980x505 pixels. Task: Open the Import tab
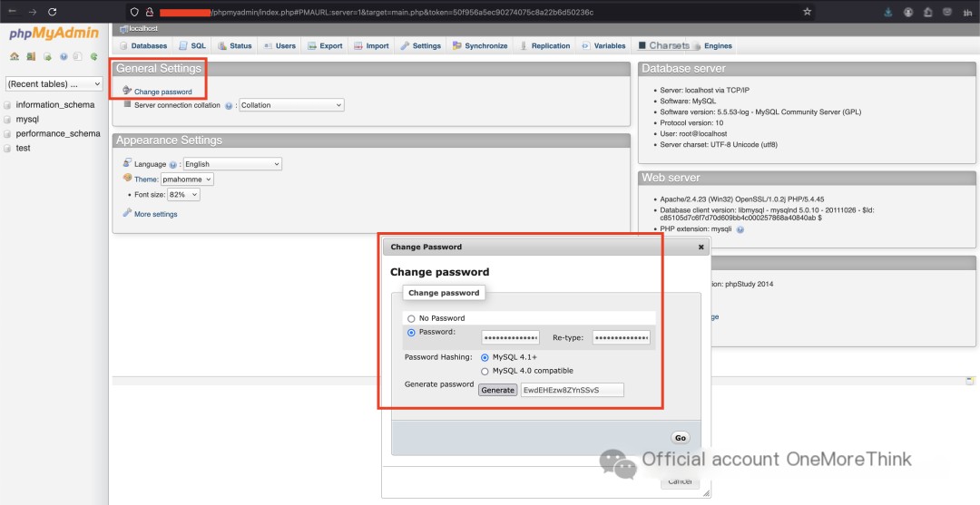371,46
